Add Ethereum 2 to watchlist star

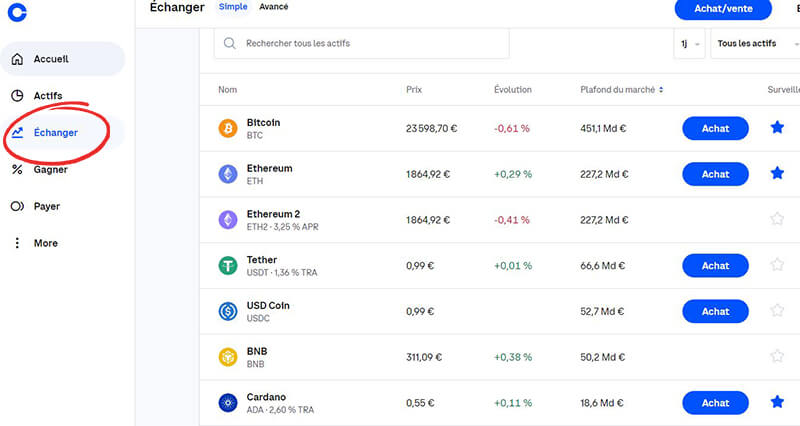[777, 219]
